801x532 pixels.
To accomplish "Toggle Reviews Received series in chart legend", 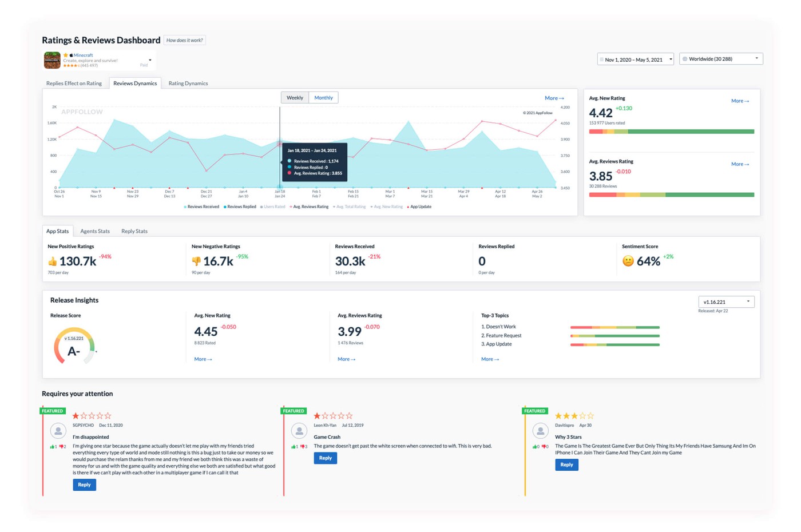I will click(201, 207).
